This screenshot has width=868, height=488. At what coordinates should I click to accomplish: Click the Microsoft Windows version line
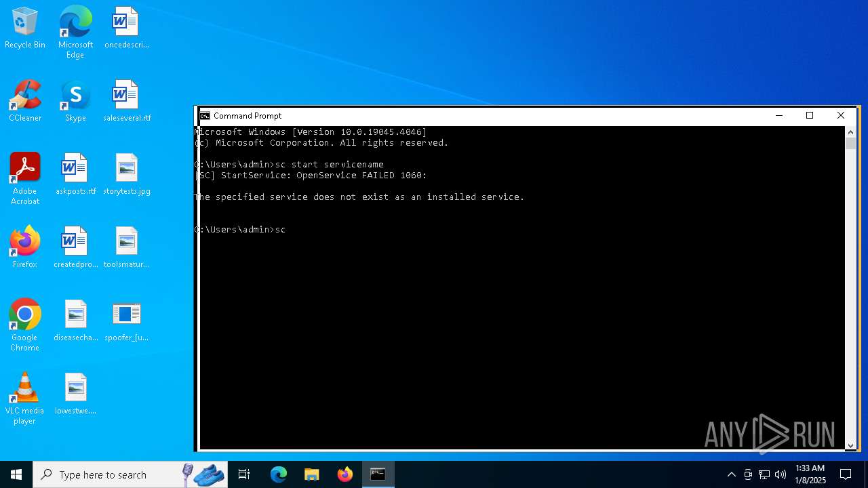click(x=311, y=132)
